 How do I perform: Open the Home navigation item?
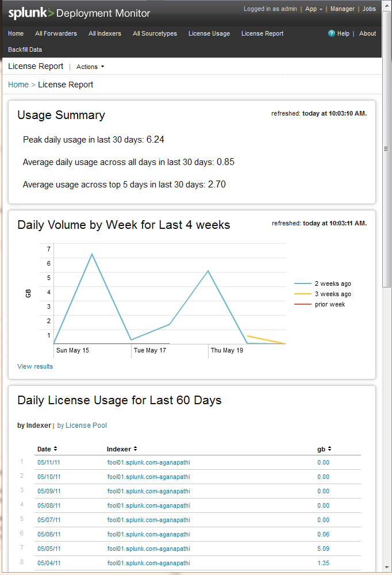(16, 33)
